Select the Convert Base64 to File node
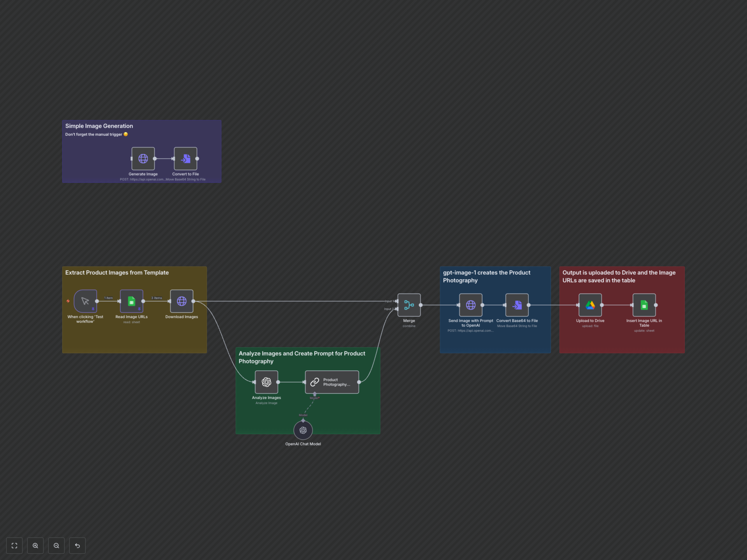Screen dimensions: 747x560 [517, 305]
